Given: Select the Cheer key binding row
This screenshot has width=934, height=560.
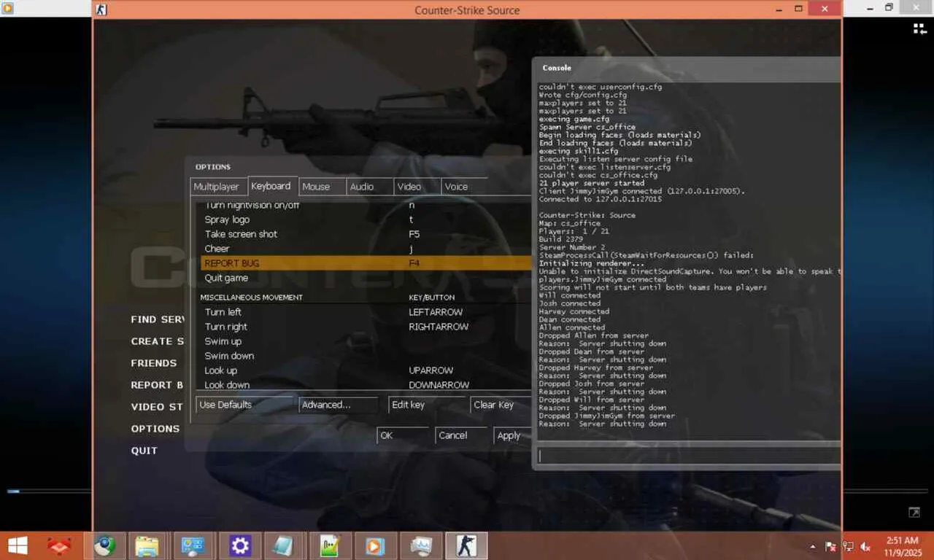Looking at the screenshot, I should [366, 249].
